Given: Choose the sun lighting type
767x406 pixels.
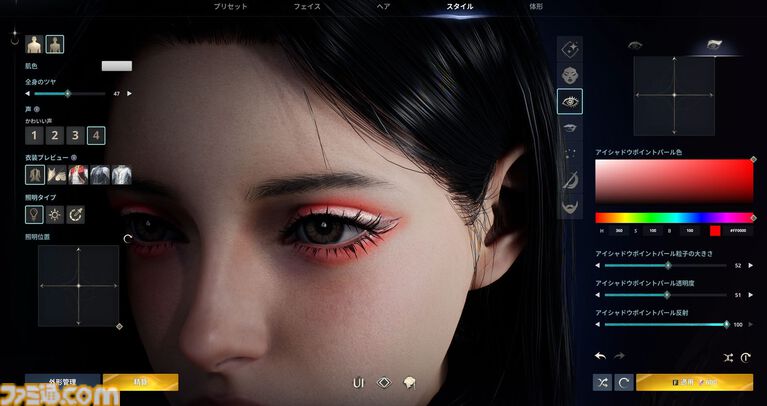Looking at the screenshot, I should click(55, 215).
